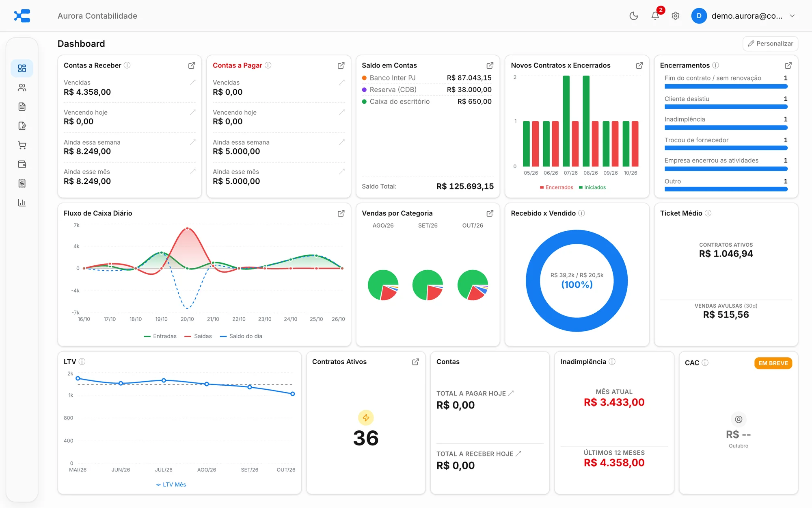Open Saldo em Contas in full view
This screenshot has width=812, height=508.
tap(490, 65)
